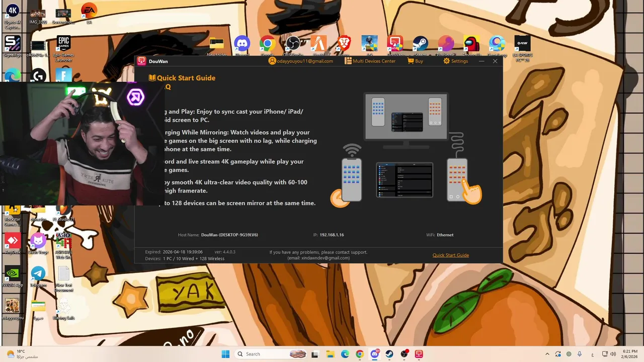The width and height of the screenshot is (644, 362).
Task: Show hidden system tray icons
Action: tap(547, 354)
